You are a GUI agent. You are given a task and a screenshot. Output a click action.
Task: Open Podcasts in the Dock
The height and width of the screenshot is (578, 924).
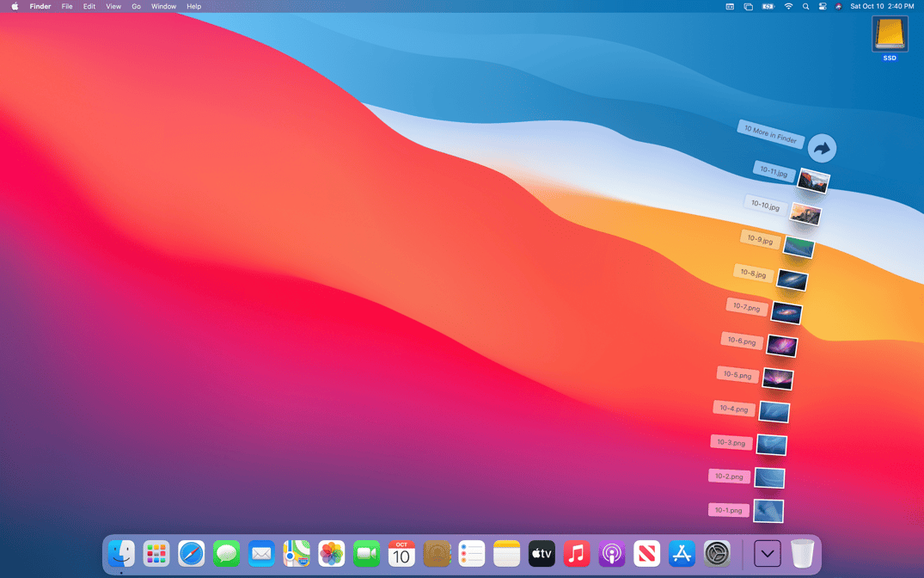point(612,554)
